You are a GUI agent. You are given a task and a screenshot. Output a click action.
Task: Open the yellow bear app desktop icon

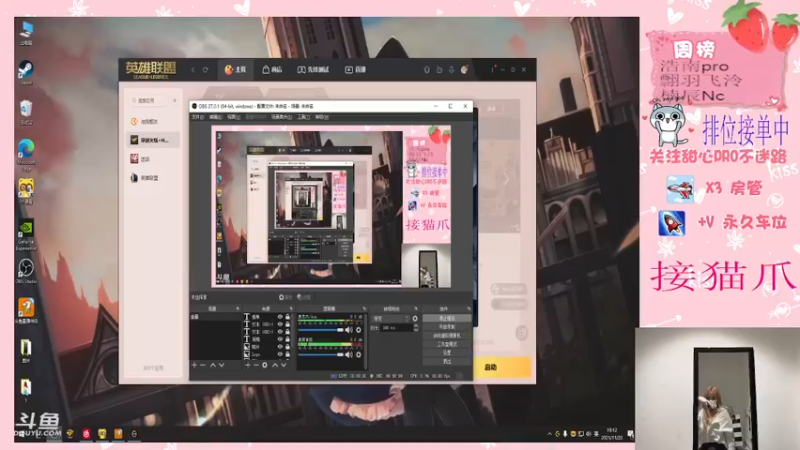point(26,191)
